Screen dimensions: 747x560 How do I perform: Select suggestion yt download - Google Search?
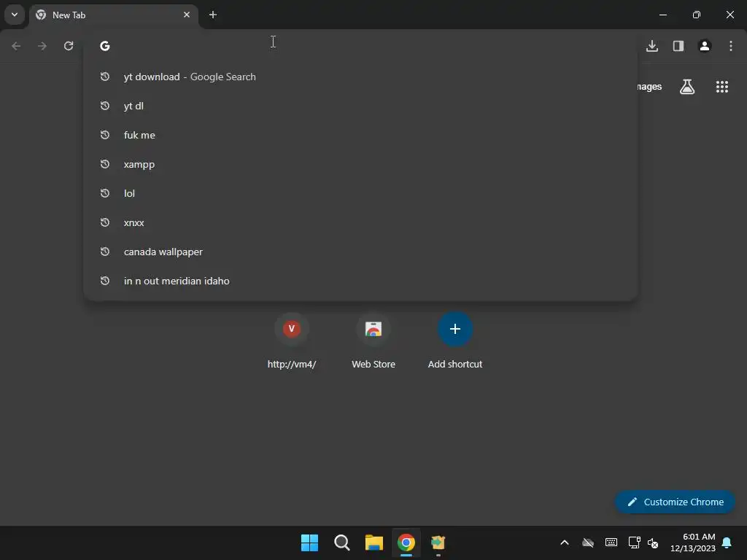360,77
